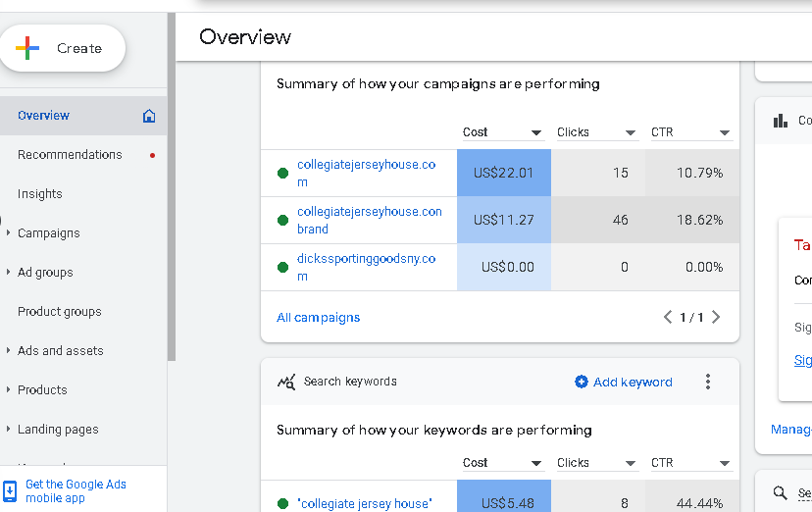Click the Search keywords card header icon
The width and height of the screenshot is (812, 512).
[x=286, y=382]
